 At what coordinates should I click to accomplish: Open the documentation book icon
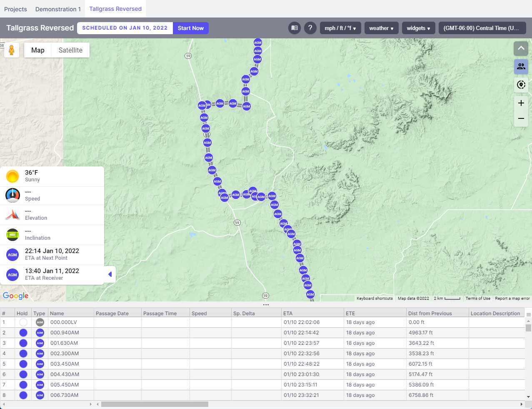pyautogui.click(x=295, y=28)
